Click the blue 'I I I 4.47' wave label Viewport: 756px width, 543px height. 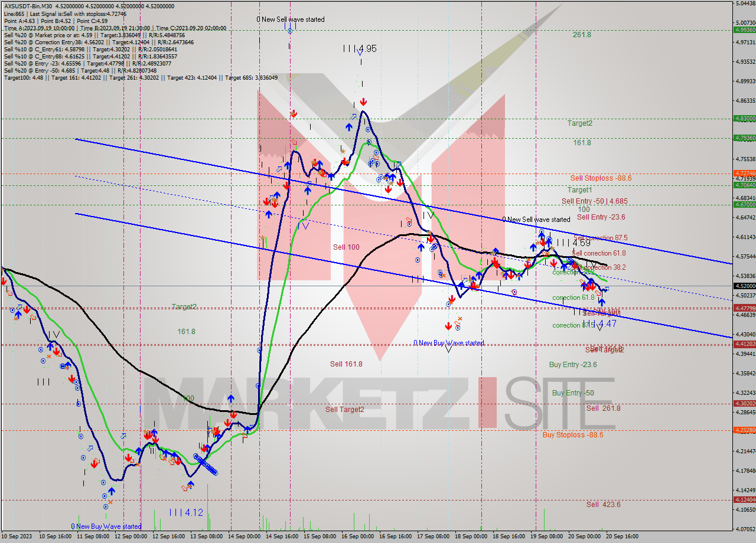coord(599,324)
